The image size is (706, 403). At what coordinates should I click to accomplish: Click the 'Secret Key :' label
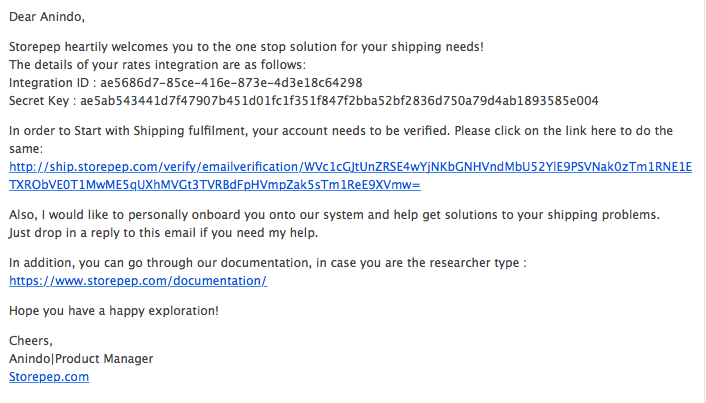[x=43, y=101]
